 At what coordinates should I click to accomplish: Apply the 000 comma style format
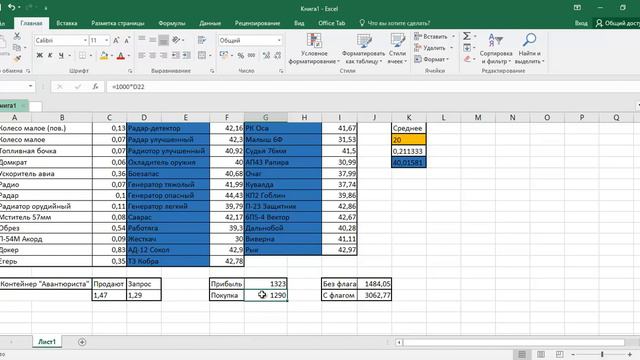(251, 56)
